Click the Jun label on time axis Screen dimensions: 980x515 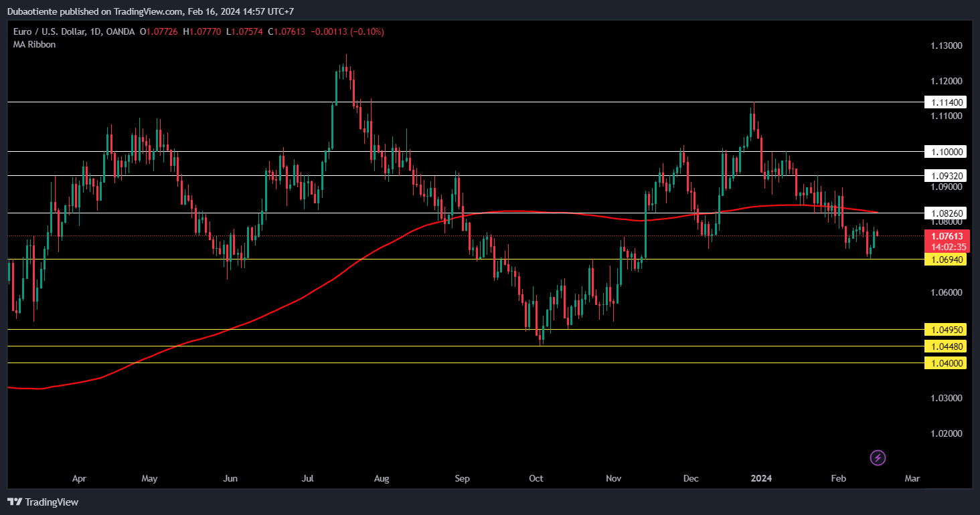pyautogui.click(x=230, y=479)
